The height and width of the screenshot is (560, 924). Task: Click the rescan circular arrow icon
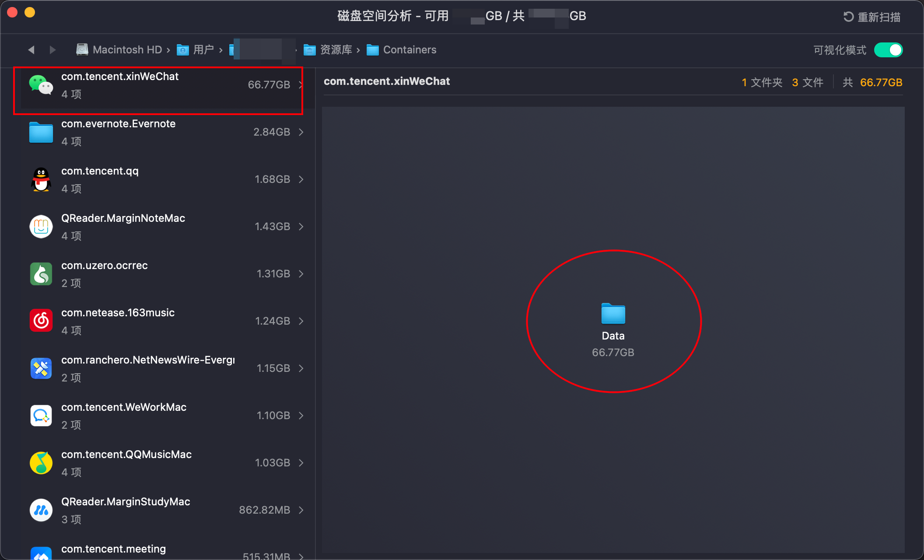tap(848, 17)
